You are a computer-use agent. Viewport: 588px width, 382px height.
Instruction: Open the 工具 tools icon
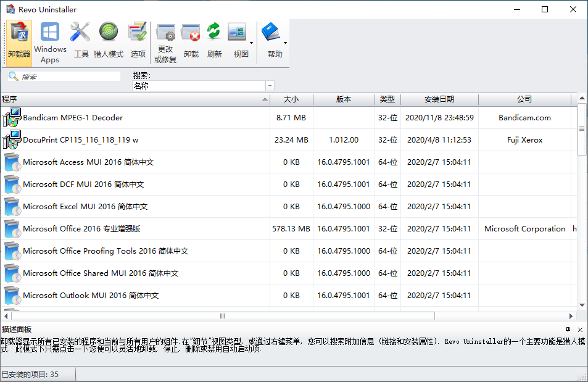81,39
